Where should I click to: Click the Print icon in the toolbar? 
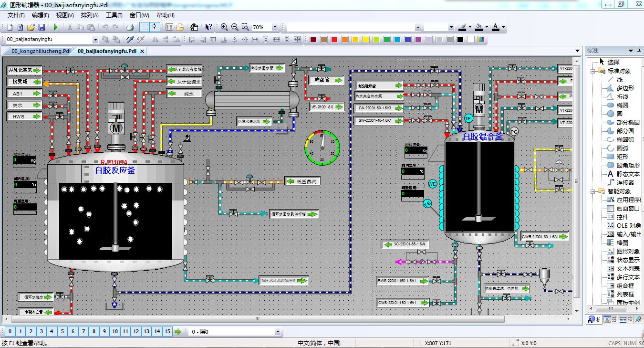[x=130, y=27]
